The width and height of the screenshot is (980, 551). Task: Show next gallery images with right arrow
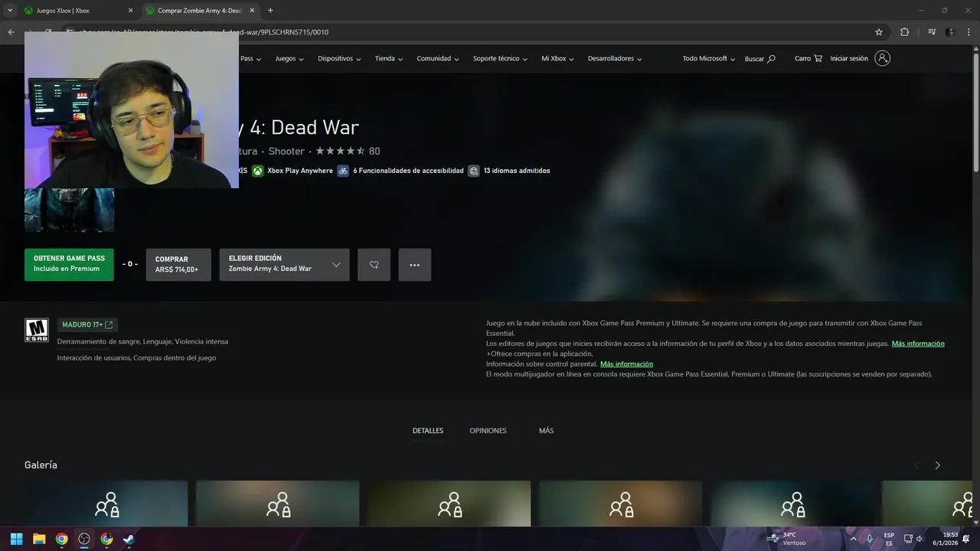937,465
